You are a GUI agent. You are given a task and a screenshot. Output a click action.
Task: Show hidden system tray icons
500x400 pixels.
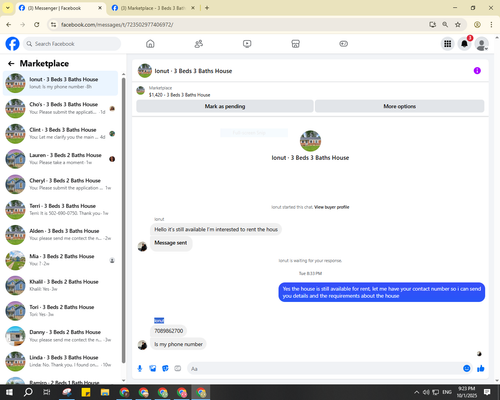[416, 392]
